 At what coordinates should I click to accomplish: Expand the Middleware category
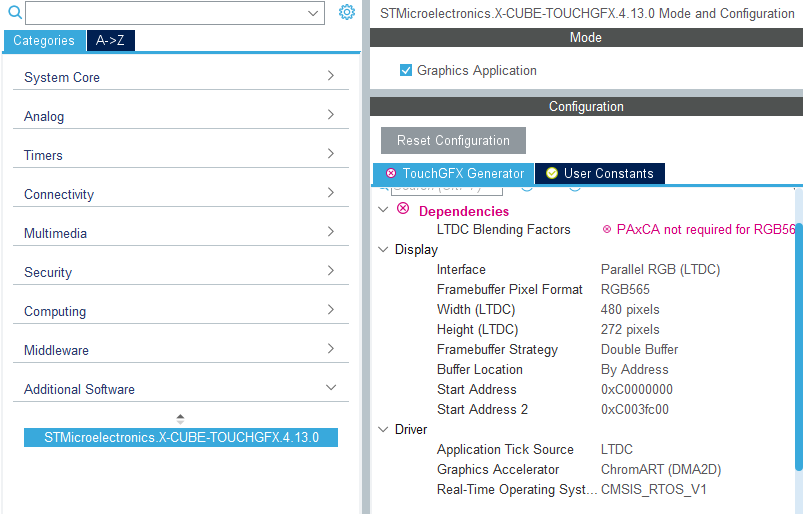coord(181,350)
